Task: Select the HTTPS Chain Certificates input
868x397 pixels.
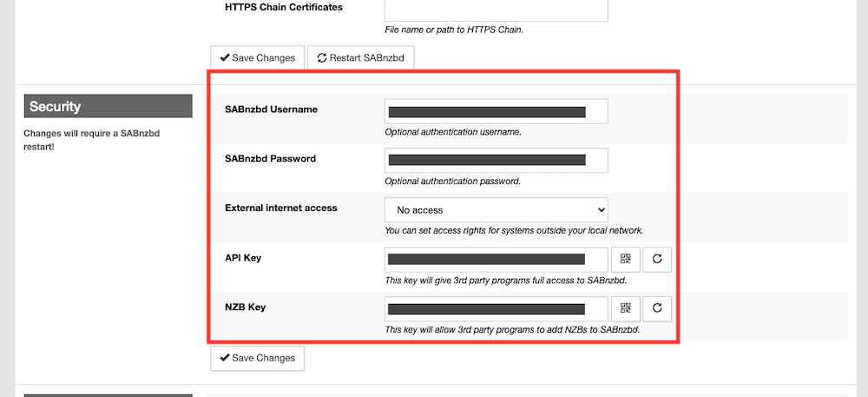Action: [x=496, y=9]
